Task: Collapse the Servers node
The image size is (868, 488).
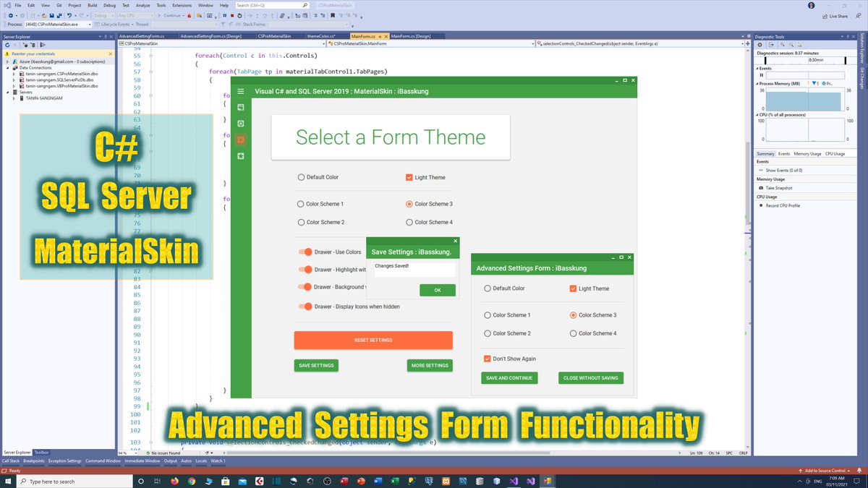Action: [7, 92]
